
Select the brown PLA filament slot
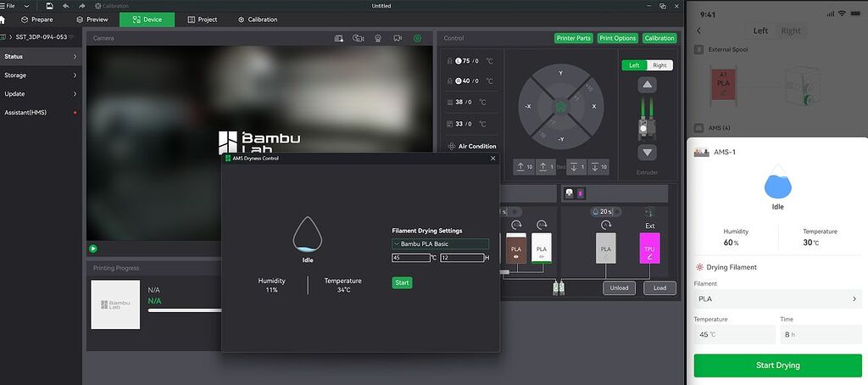[516, 248]
